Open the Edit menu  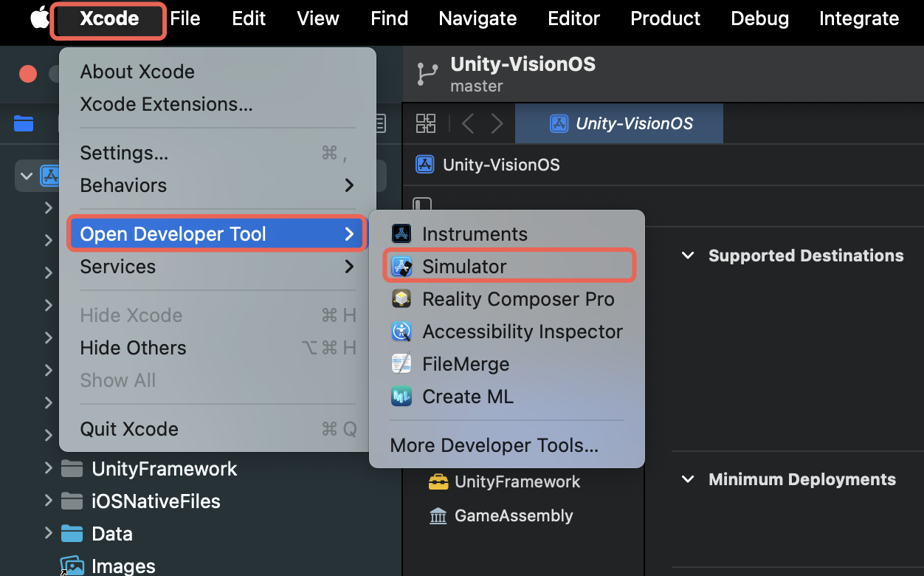click(249, 18)
